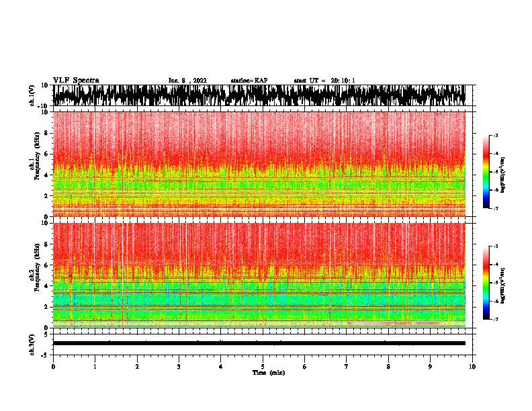Image resolution: width=532 pixels, height=411 pixels.
Task: Click the time axis tick label "4"
Action: pos(221,367)
